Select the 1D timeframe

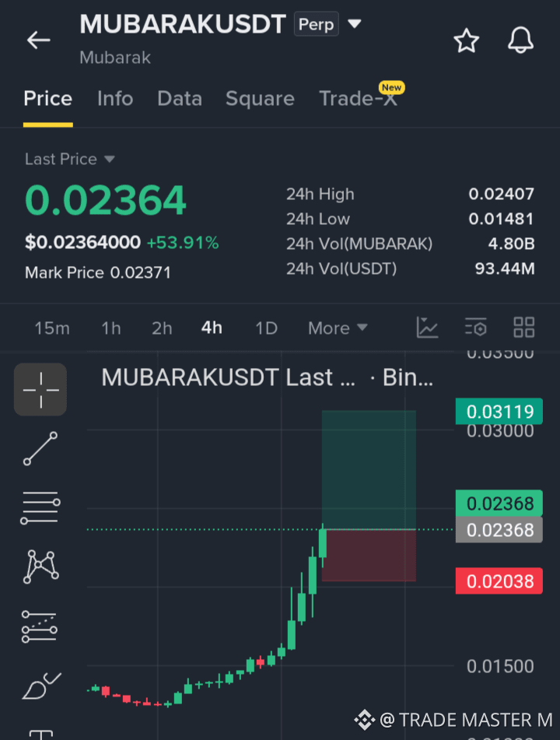click(x=267, y=328)
